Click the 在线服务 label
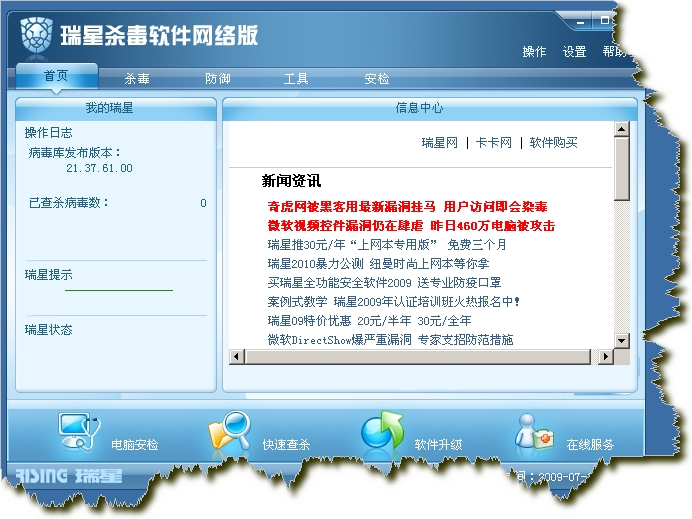Viewport: 692px width, 519px height. click(x=590, y=444)
